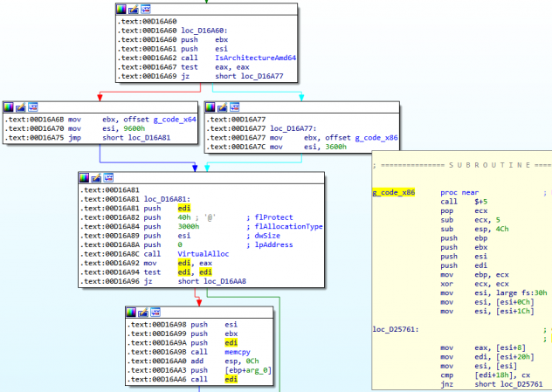Click the group-nodes icon on the memcpy block
The image size is (552, 392).
156,312
